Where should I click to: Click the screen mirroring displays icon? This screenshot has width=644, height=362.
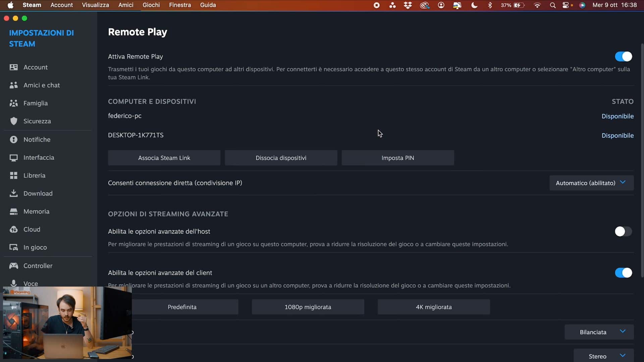(x=457, y=5)
